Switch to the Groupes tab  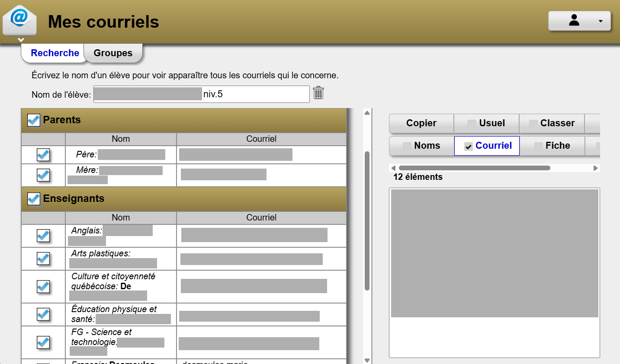tap(113, 53)
